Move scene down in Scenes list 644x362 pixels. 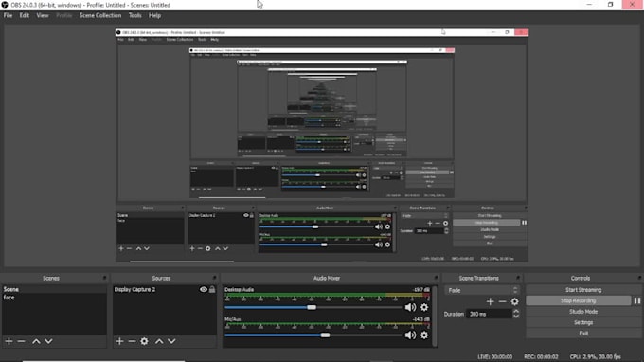(x=48, y=341)
